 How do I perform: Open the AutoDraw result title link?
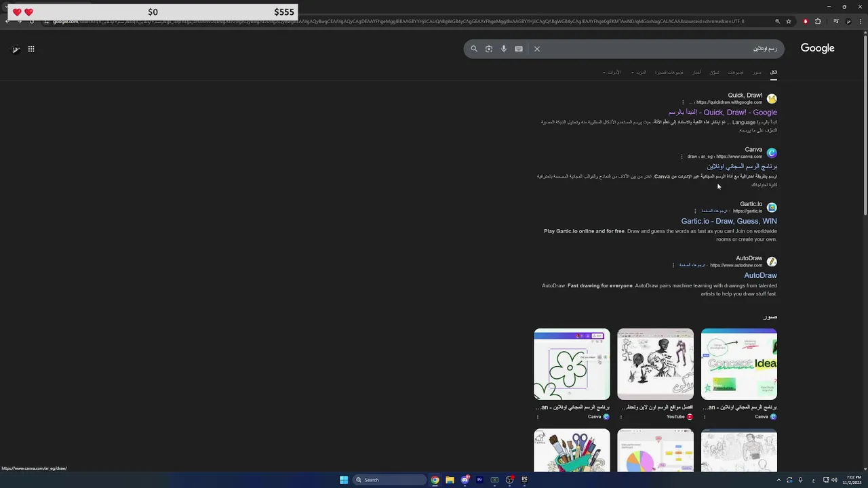click(760, 275)
